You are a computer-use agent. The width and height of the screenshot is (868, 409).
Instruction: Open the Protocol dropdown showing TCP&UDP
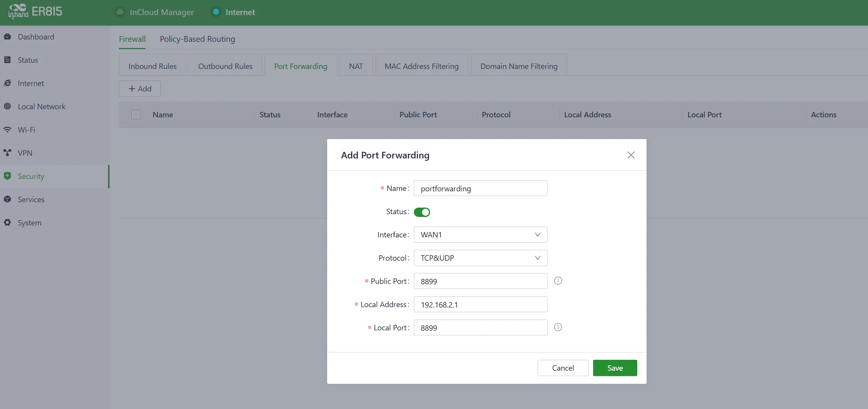480,258
